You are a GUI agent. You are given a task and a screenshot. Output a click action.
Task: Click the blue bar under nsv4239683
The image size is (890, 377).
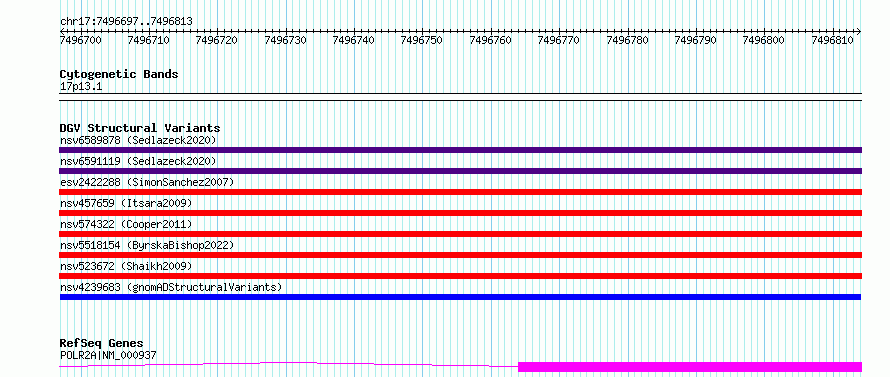click(460, 297)
